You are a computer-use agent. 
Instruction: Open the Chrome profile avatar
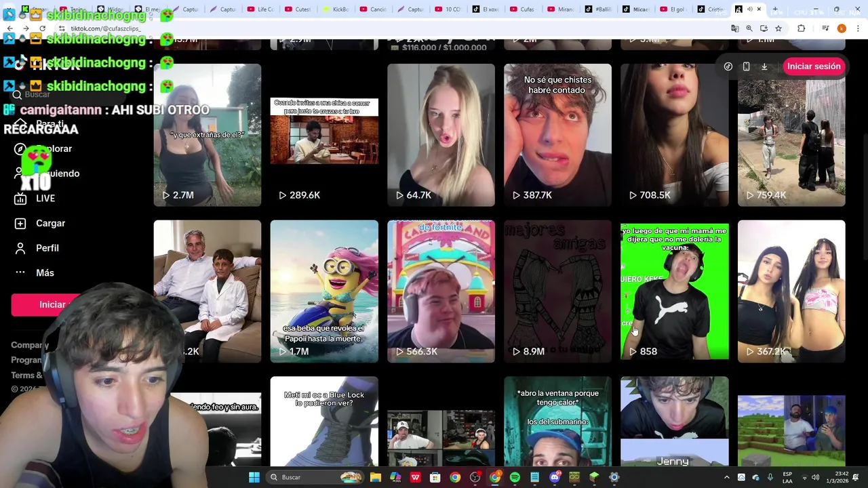click(842, 28)
